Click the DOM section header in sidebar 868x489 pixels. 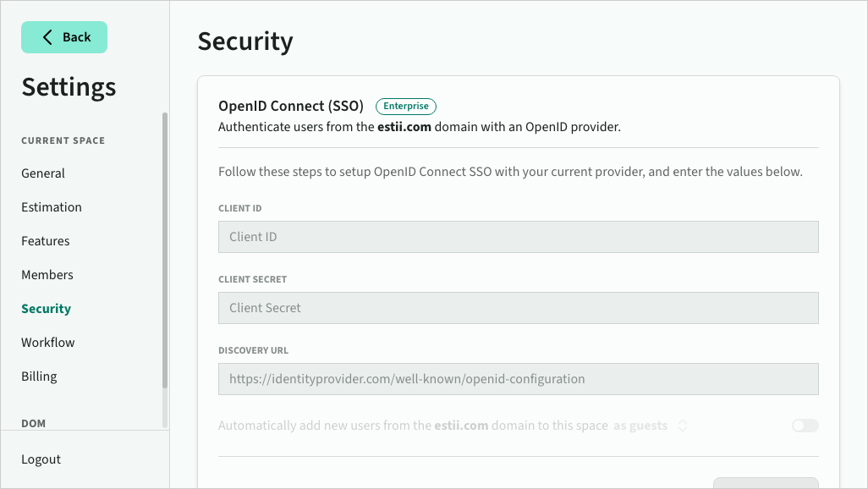[34, 423]
